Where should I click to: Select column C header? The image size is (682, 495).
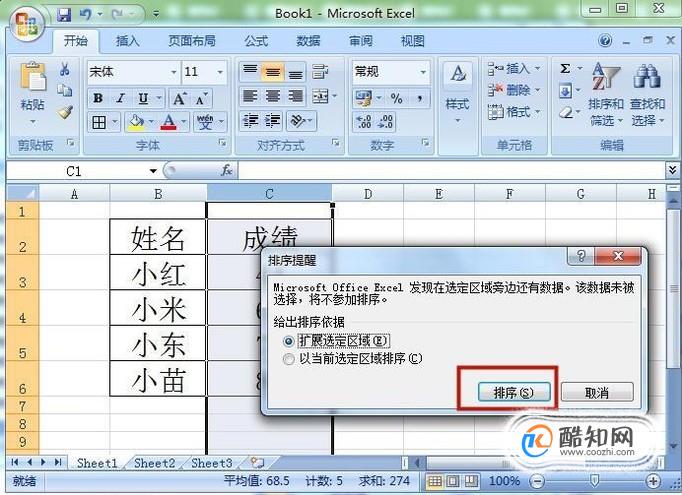pyautogui.click(x=269, y=194)
